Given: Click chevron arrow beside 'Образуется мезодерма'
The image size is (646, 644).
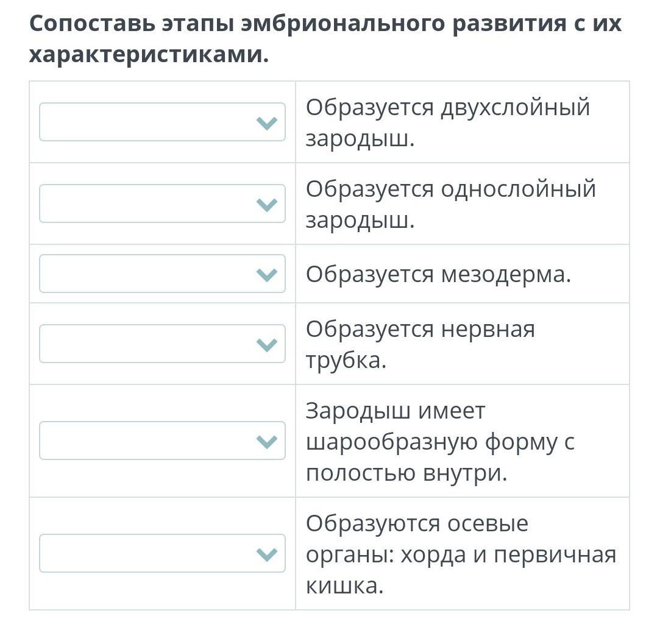Looking at the screenshot, I should point(266,274).
